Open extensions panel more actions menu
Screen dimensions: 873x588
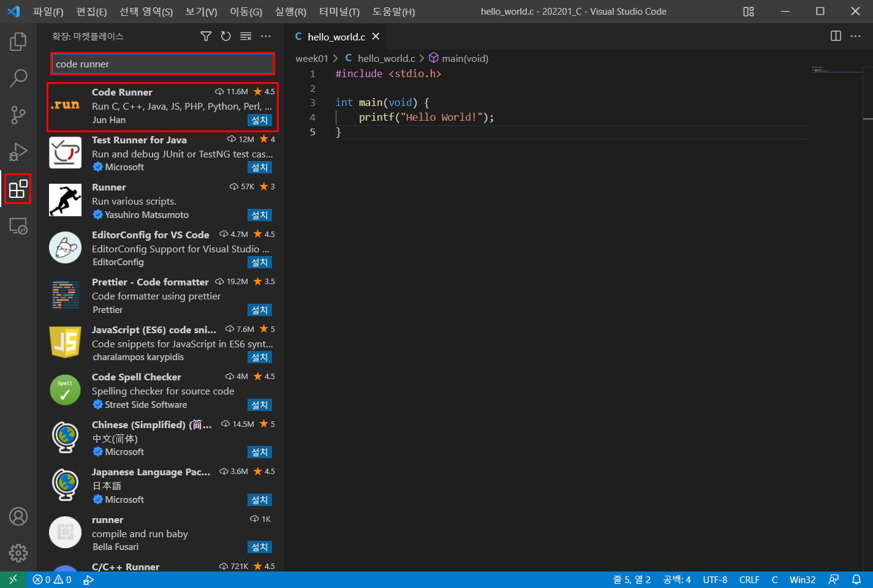click(266, 37)
